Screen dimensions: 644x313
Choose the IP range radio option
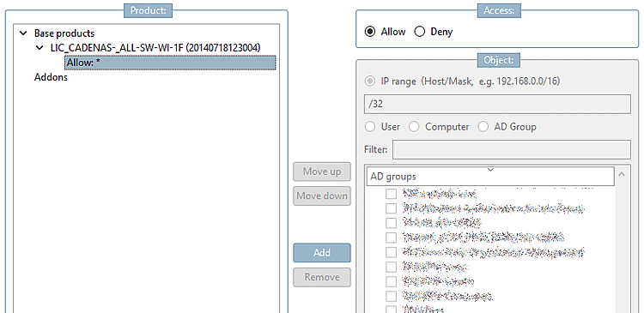point(370,81)
